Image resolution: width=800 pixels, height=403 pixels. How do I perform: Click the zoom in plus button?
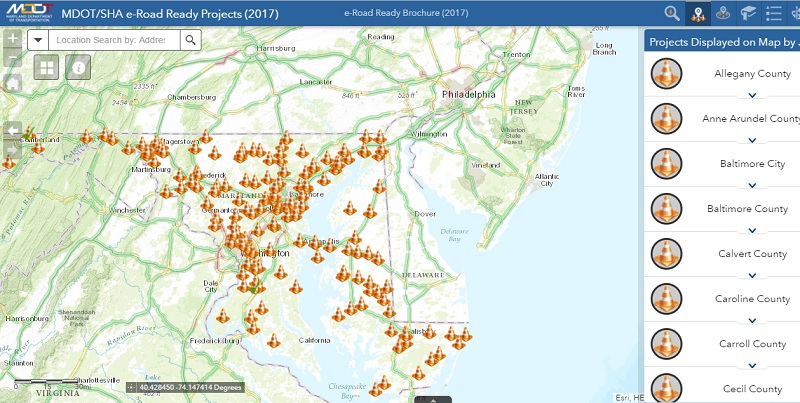pos(12,39)
